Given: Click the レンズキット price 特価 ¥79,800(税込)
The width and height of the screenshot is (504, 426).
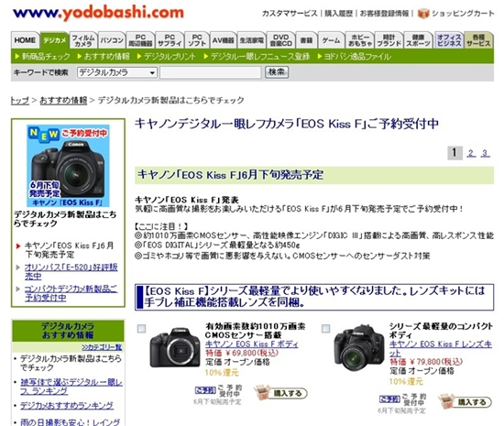Looking at the screenshot, I should (426, 362).
